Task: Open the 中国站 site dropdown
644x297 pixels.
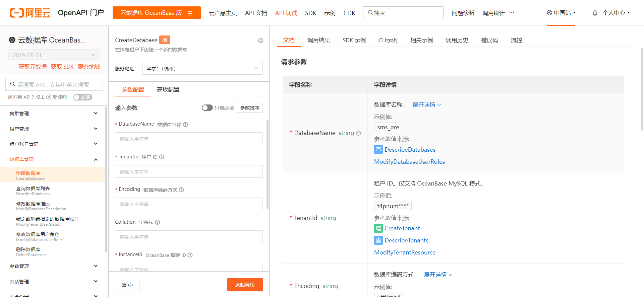Action: point(561,13)
